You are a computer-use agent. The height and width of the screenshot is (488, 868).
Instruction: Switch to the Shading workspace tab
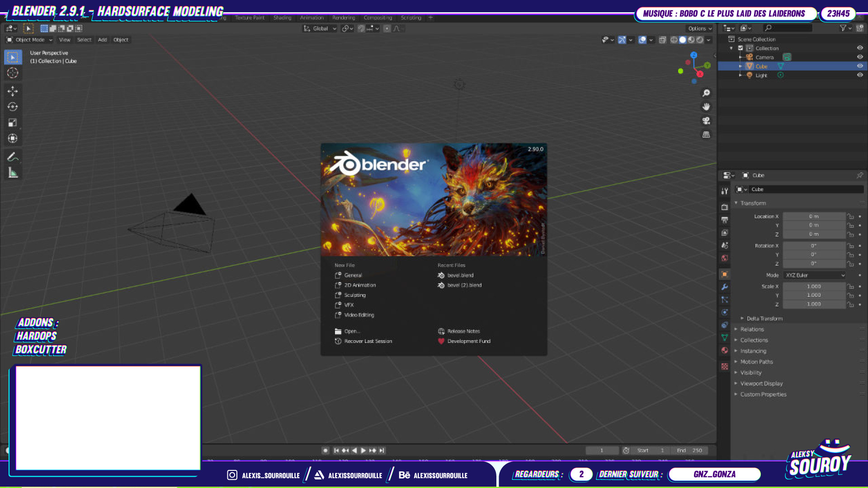pos(282,18)
